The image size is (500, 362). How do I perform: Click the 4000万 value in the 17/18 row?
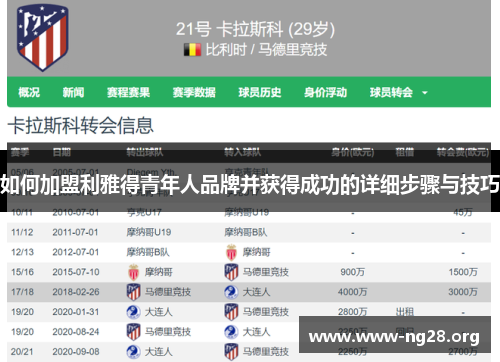point(353,292)
